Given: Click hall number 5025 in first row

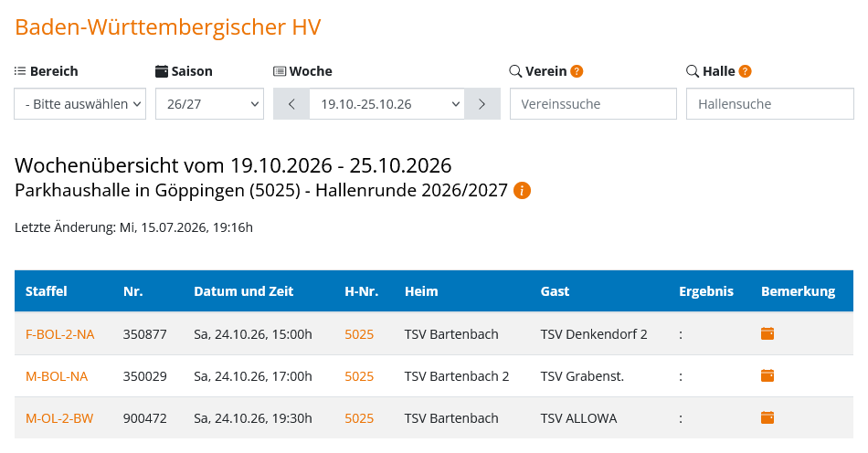Looking at the screenshot, I should point(359,334).
